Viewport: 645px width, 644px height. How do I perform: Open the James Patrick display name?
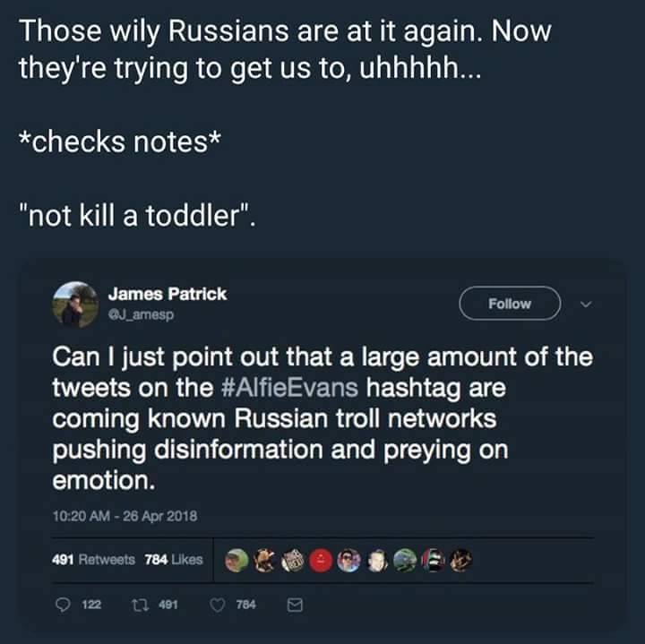click(x=168, y=294)
